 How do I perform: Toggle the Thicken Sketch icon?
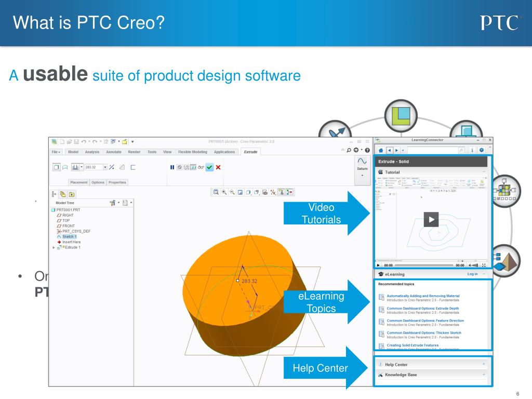(133, 167)
